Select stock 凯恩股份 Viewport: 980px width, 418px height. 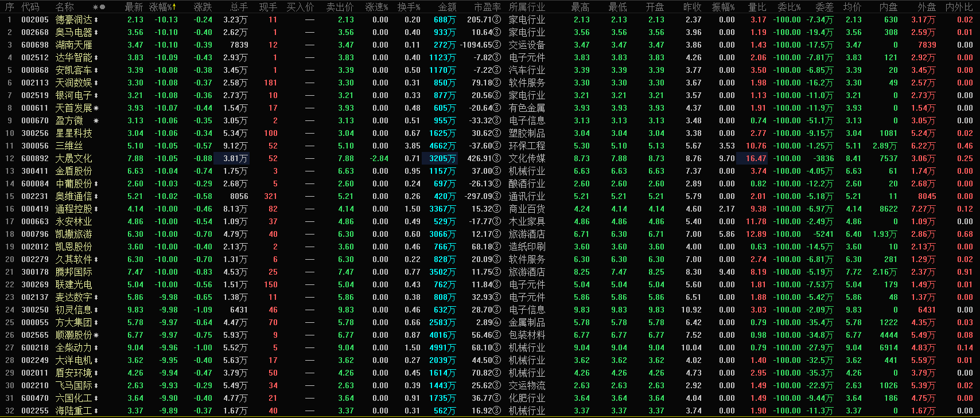(73, 247)
